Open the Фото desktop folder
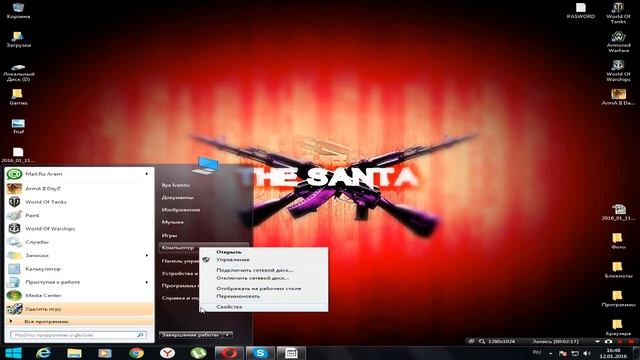Viewport: 640px width, 360px height. pyautogui.click(x=618, y=241)
